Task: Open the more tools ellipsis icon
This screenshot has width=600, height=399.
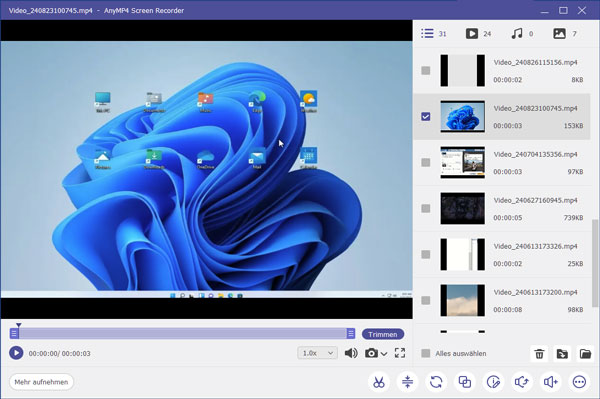Action: 579,382
